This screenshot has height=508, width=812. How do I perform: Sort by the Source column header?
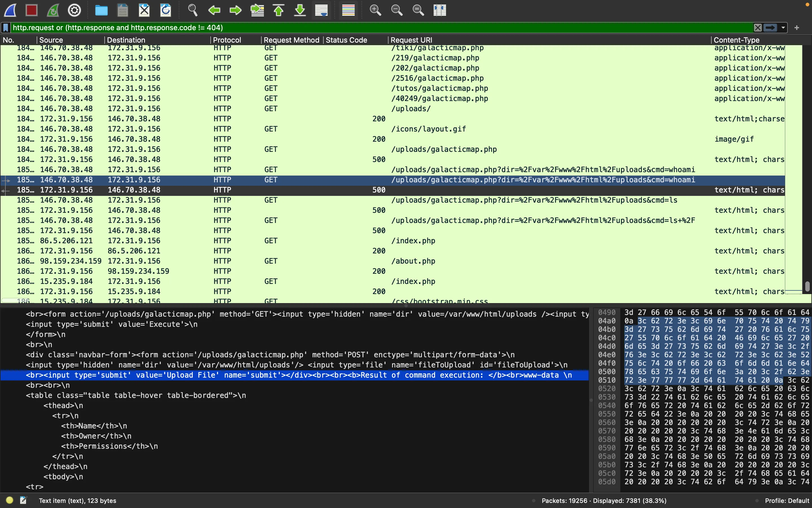(x=70, y=40)
